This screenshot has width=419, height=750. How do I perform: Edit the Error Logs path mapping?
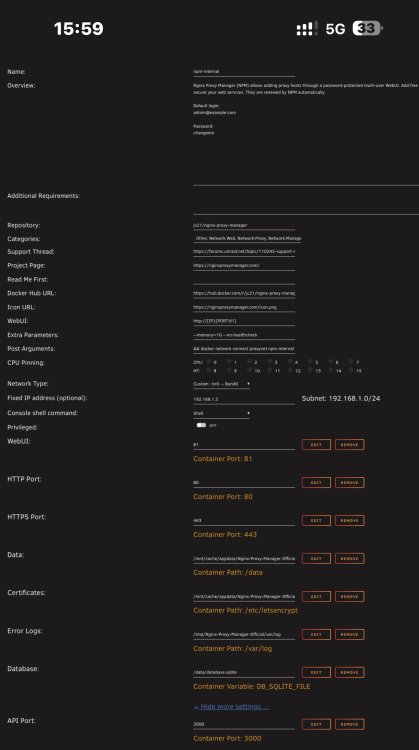click(316, 634)
